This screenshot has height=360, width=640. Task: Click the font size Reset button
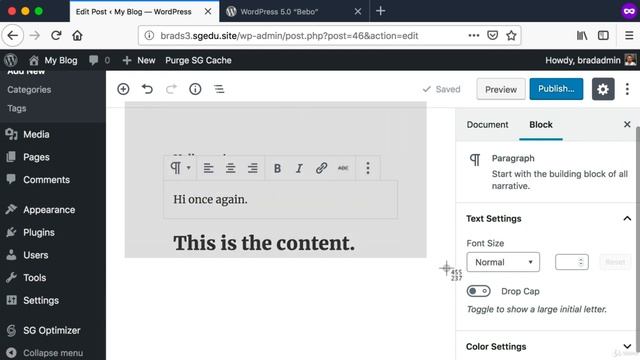pos(615,262)
